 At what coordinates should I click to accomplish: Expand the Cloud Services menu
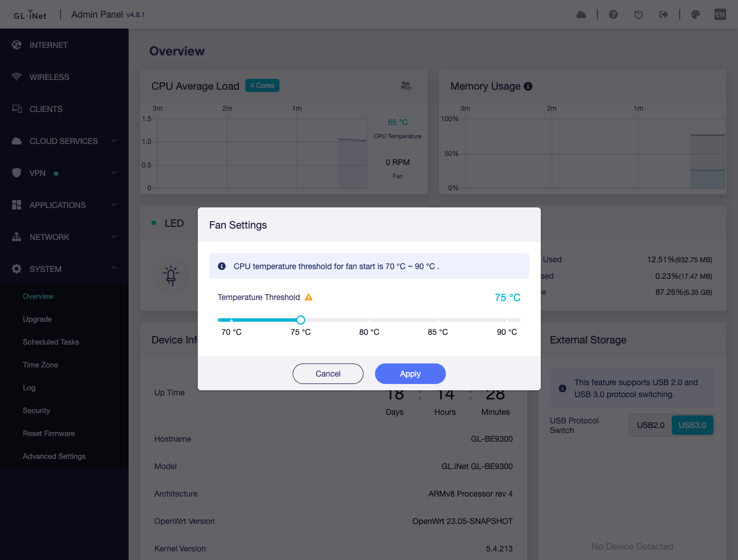tap(63, 141)
